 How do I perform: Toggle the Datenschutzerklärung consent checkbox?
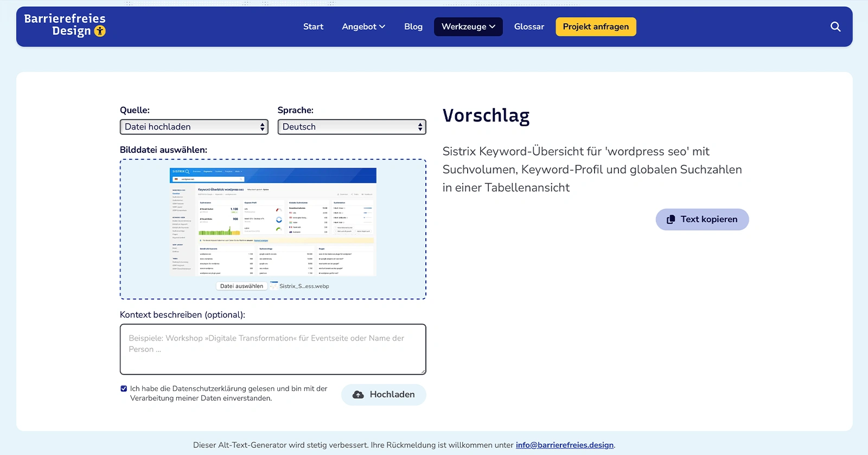124,389
